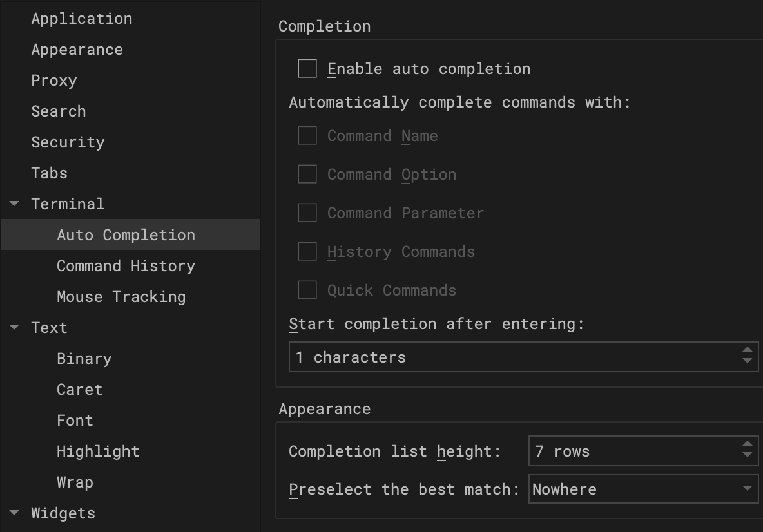Open Security settings page

pyautogui.click(x=68, y=142)
